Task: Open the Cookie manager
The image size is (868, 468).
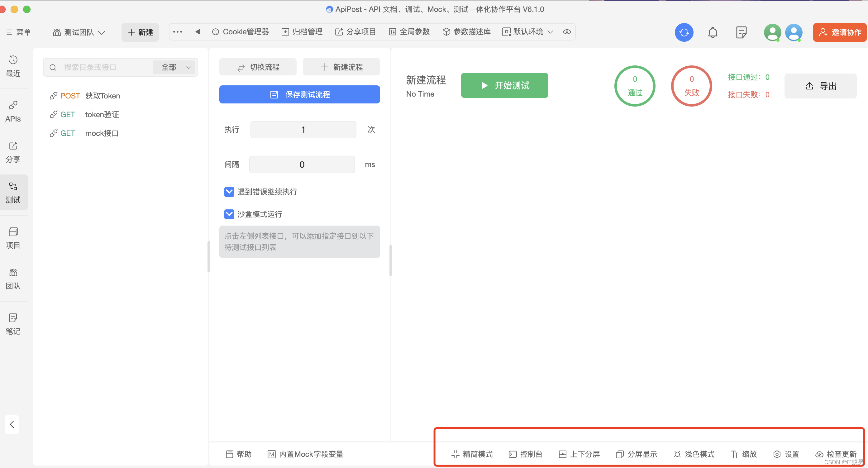Action: pyautogui.click(x=240, y=32)
